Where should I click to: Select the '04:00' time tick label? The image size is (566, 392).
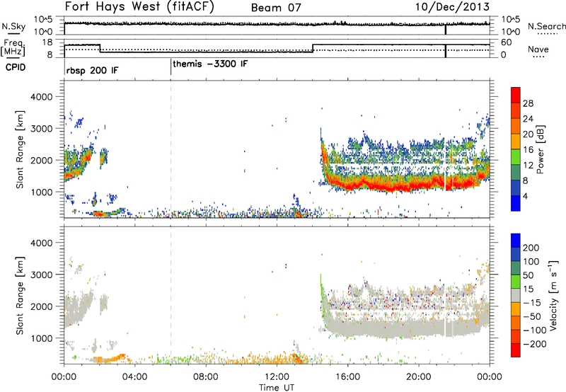[134, 377]
